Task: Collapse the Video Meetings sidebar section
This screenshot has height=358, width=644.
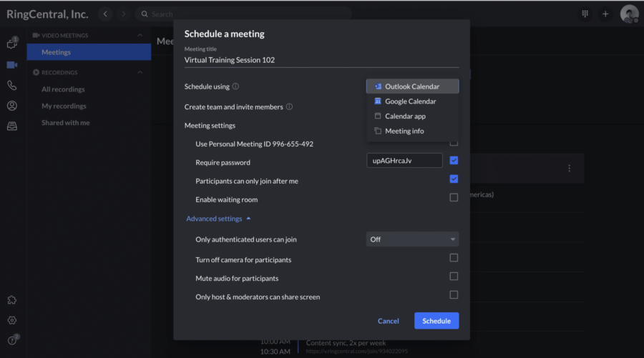Action: [x=140, y=35]
